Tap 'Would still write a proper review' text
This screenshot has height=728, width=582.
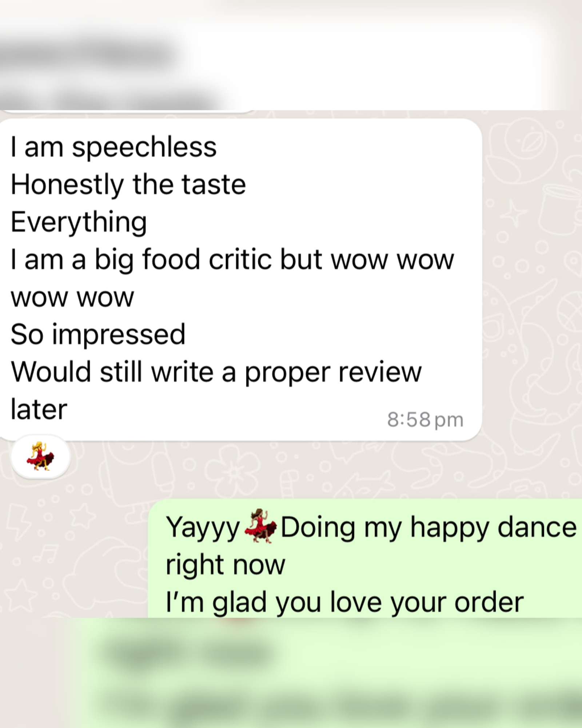click(216, 372)
